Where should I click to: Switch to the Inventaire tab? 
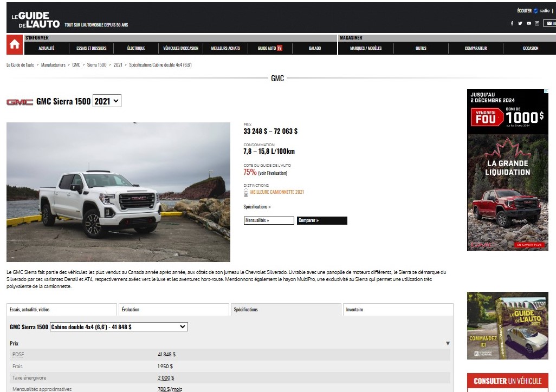pos(398,309)
